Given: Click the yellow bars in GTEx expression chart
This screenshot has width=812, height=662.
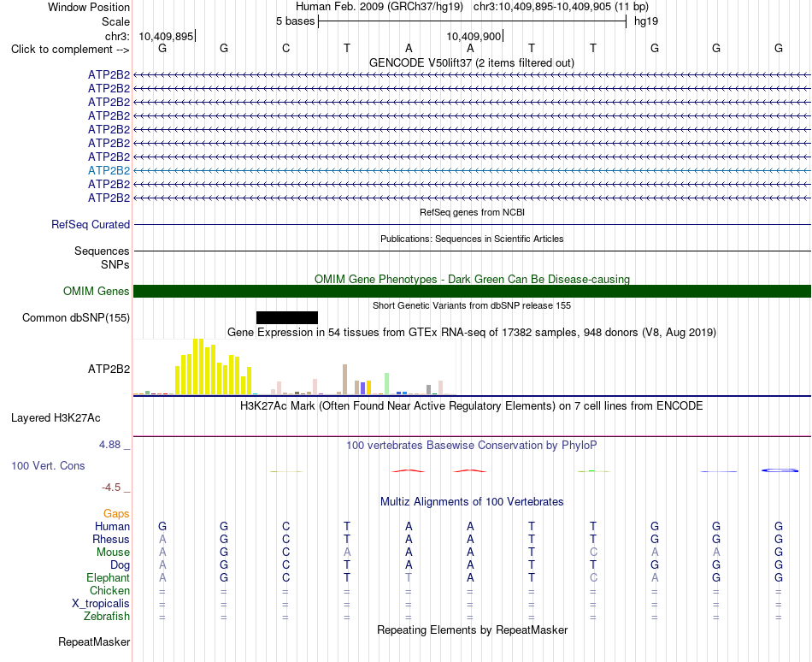Looking at the screenshot, I should coord(214,367).
